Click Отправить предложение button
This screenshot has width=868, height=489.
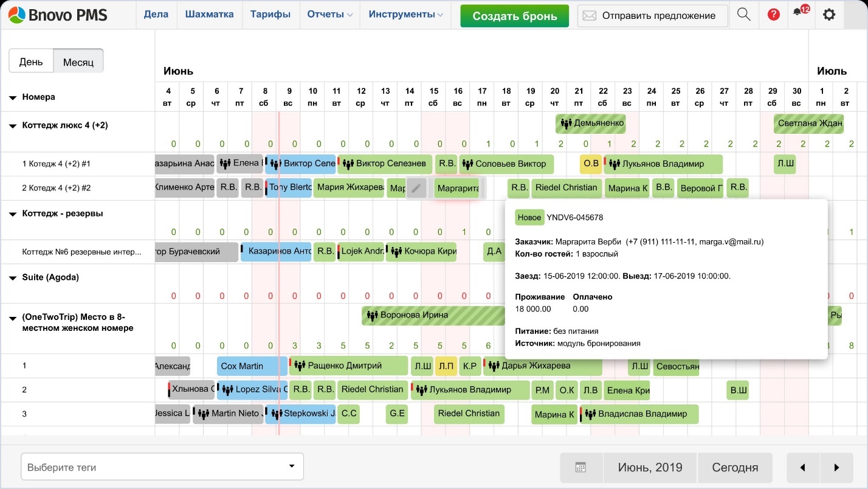coord(653,16)
